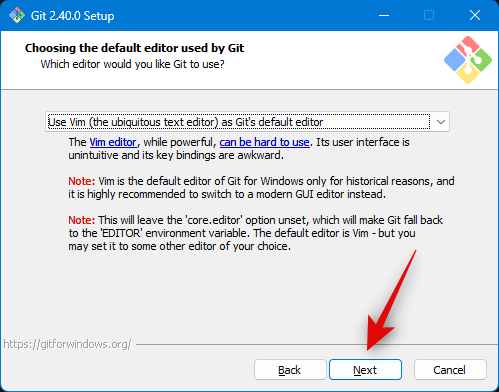Screen dimensions: 499x392
Task: Click the https://gitforwindows.org/ text
Action: (67, 344)
